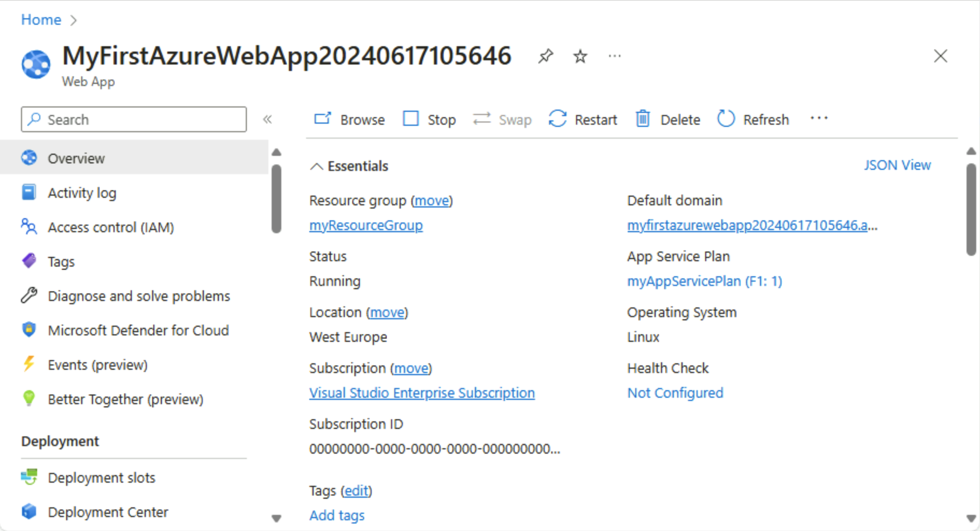
Task: Open JSON View
Action: pyautogui.click(x=897, y=166)
